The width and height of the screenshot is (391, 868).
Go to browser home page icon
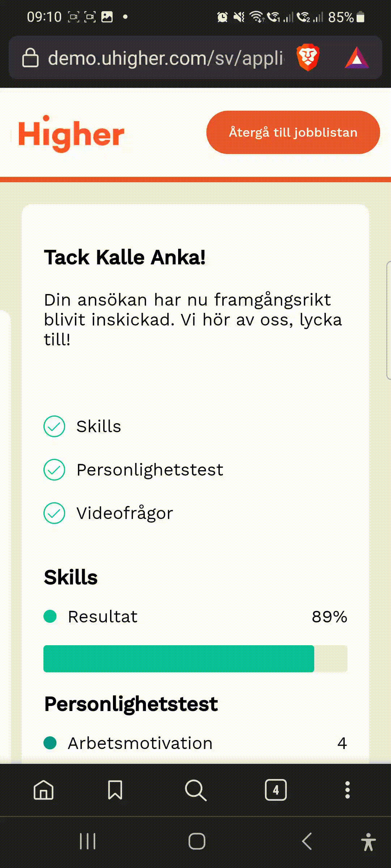pos(43,790)
